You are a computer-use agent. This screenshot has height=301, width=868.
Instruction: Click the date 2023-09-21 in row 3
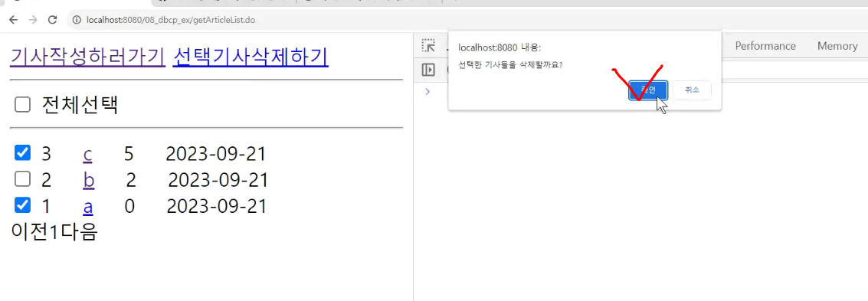pos(216,153)
